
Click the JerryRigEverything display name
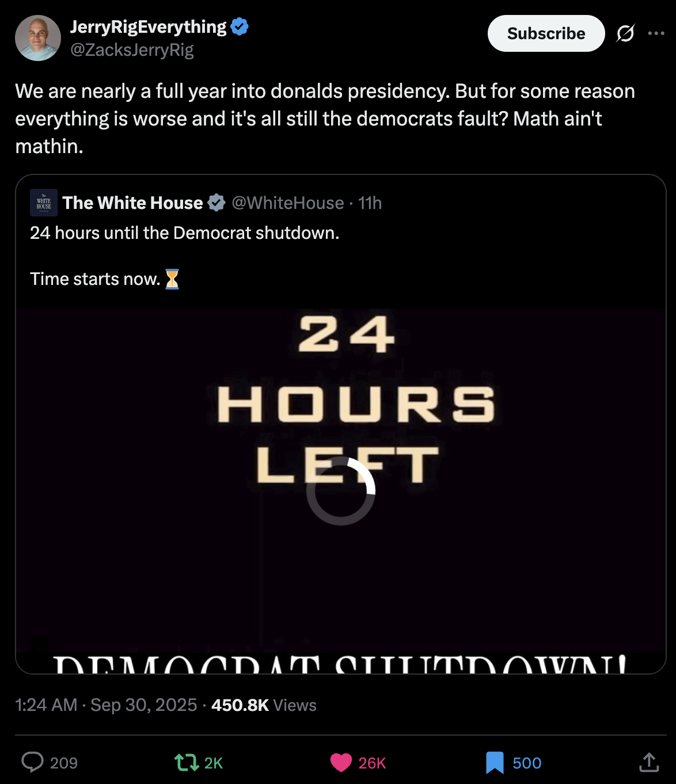148,26
